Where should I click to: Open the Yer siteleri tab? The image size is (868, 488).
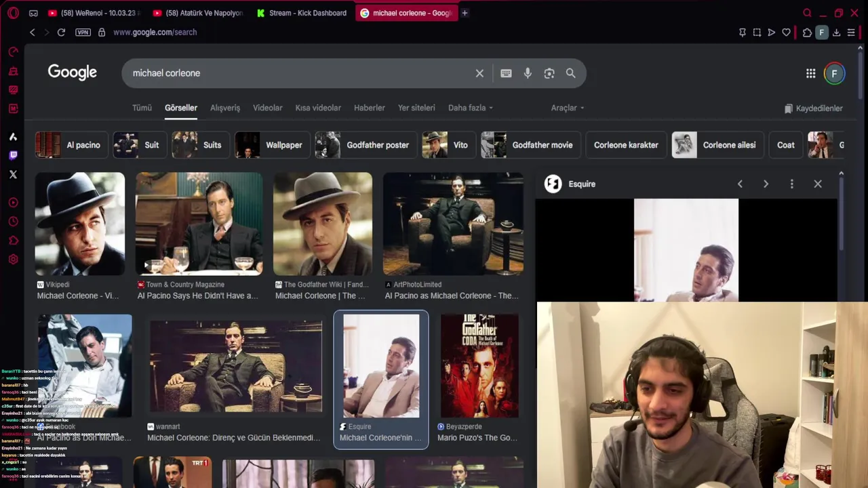pos(416,108)
